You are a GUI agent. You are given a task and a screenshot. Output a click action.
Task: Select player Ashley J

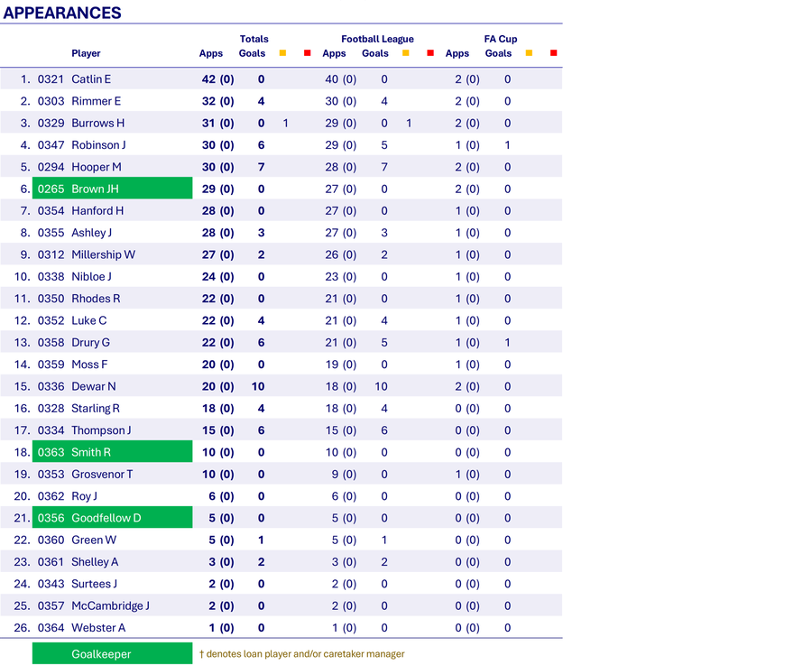(92, 233)
